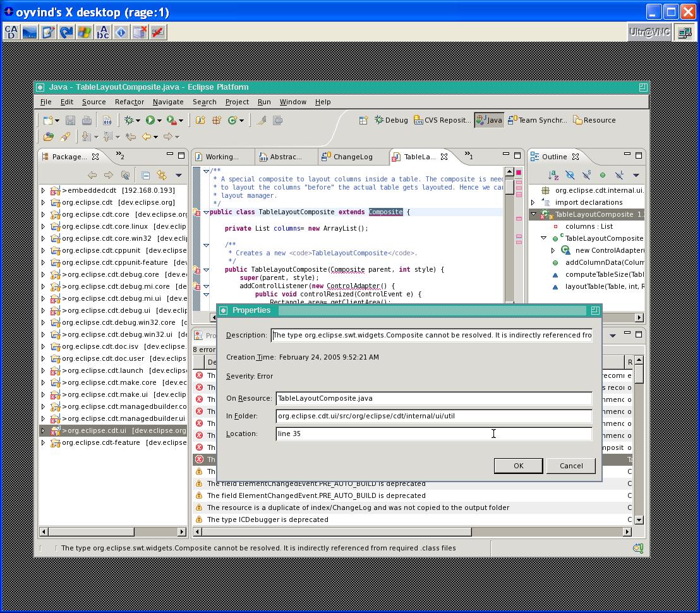Image resolution: width=700 pixels, height=613 pixels.
Task: Show hidden editor tabs list
Action: (x=468, y=155)
